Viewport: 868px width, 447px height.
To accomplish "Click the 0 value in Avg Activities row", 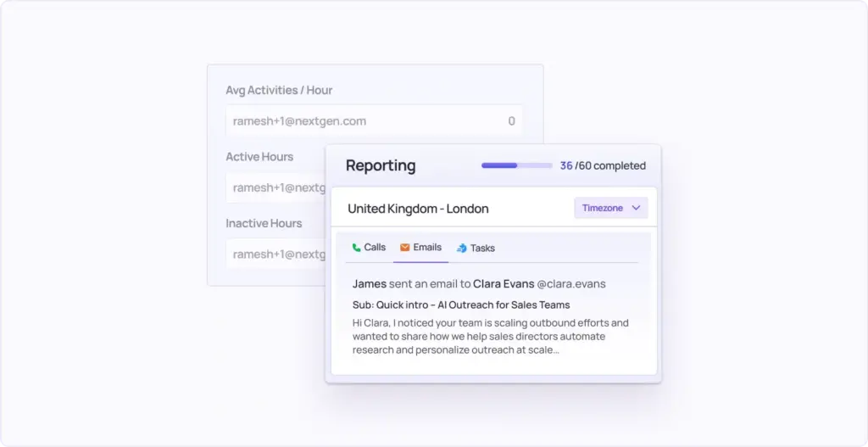I will [x=511, y=121].
